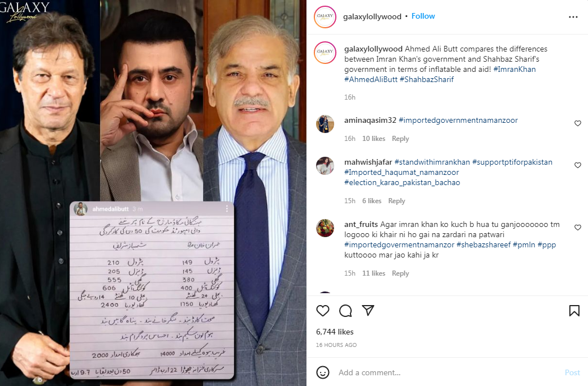
Task: Share post via paper plane icon
Action: (x=368, y=310)
